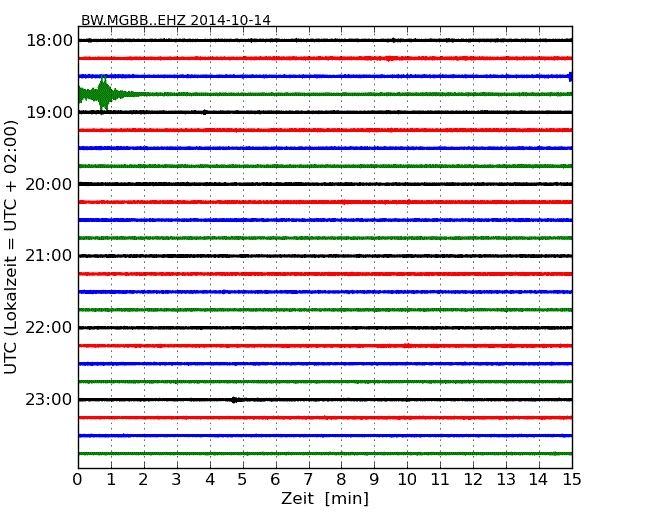Click the small blip on the 19:00 black trace
650x520 pixels.
point(204,112)
